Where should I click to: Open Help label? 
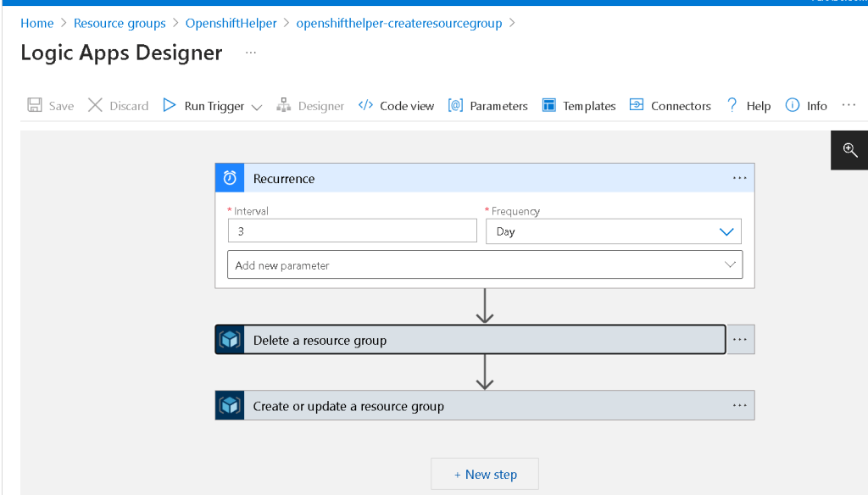point(759,106)
